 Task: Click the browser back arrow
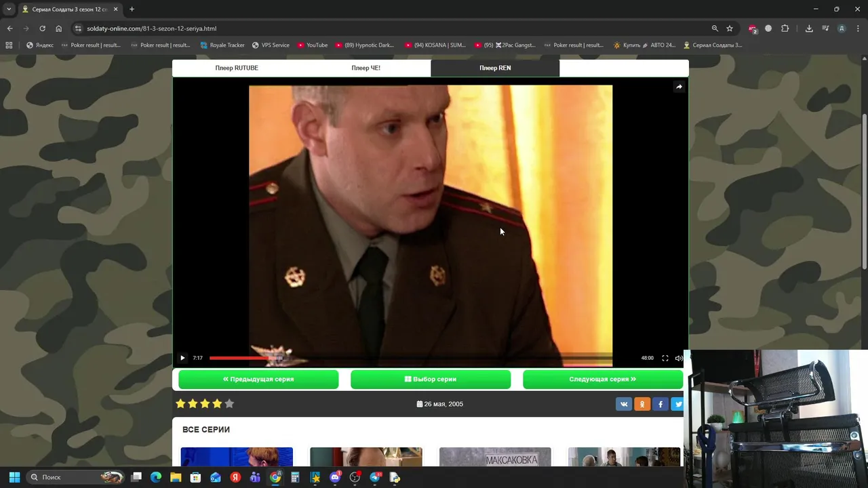pos(9,28)
